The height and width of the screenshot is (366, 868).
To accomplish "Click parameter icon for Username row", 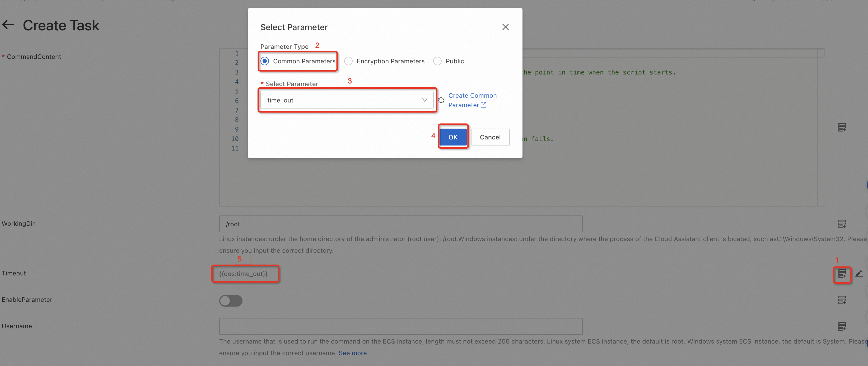I will [842, 326].
